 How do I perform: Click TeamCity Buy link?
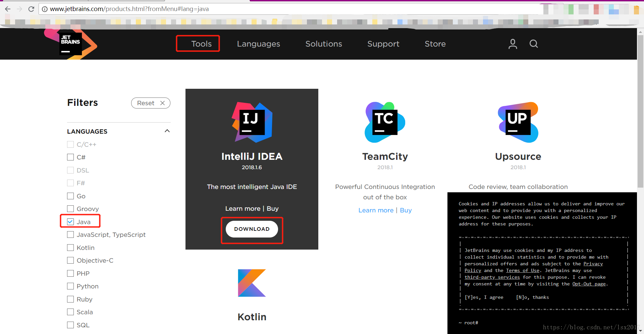coord(406,210)
